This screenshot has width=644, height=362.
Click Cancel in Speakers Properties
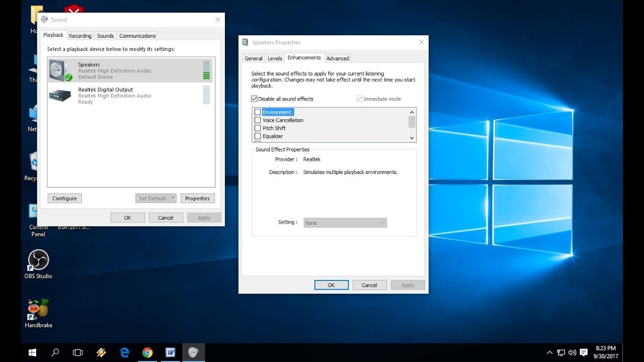point(369,285)
